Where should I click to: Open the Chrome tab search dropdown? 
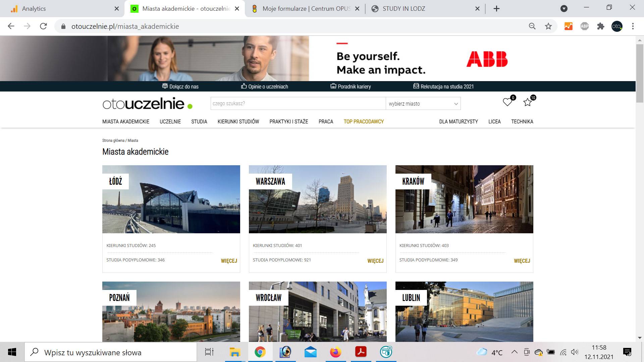click(x=564, y=9)
